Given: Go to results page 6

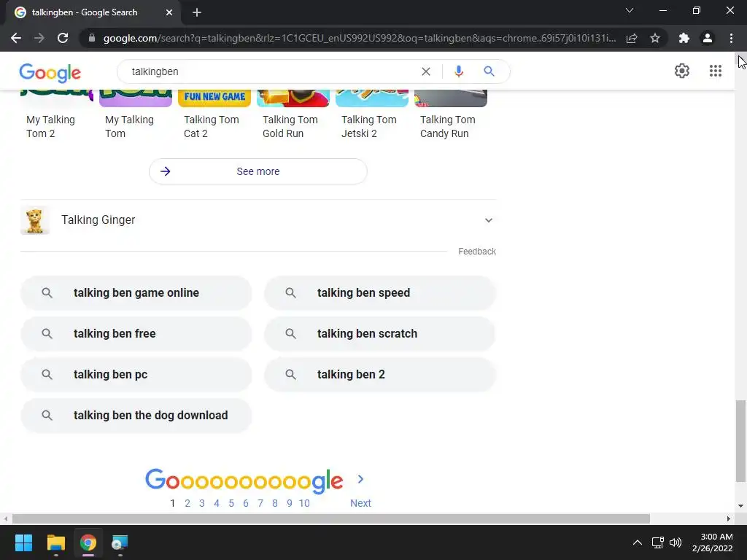Looking at the screenshot, I should [x=246, y=503].
